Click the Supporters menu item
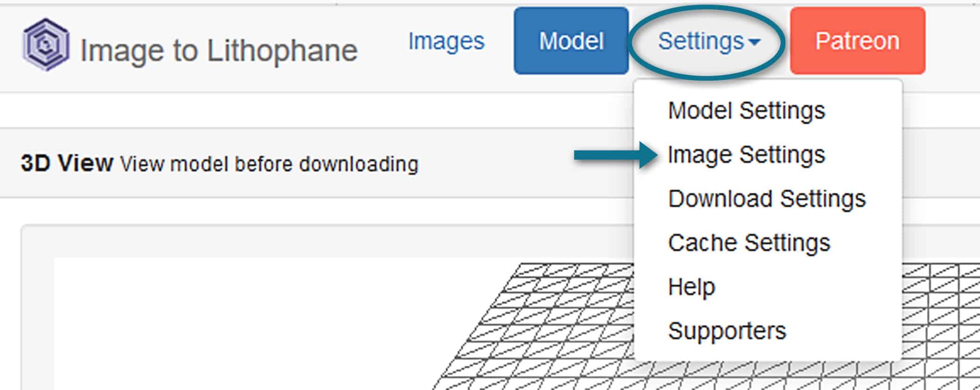Image resolution: width=980 pixels, height=390 pixels. tap(727, 331)
